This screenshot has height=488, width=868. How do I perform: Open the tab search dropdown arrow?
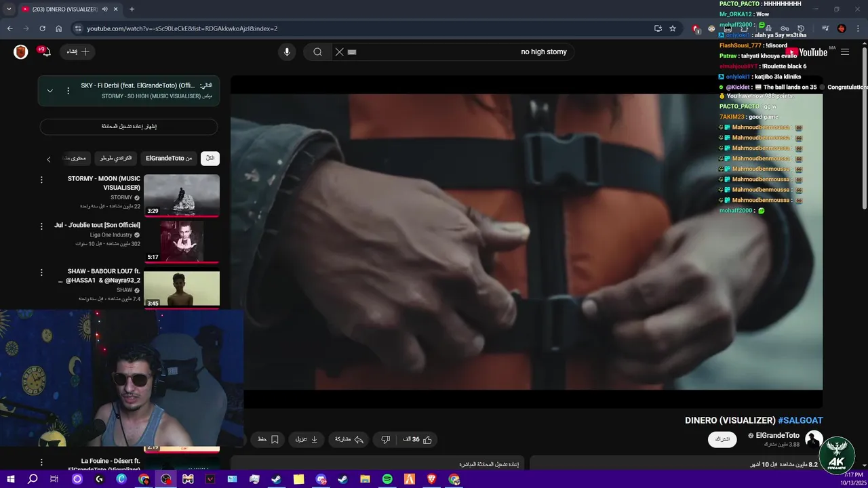[x=9, y=9]
